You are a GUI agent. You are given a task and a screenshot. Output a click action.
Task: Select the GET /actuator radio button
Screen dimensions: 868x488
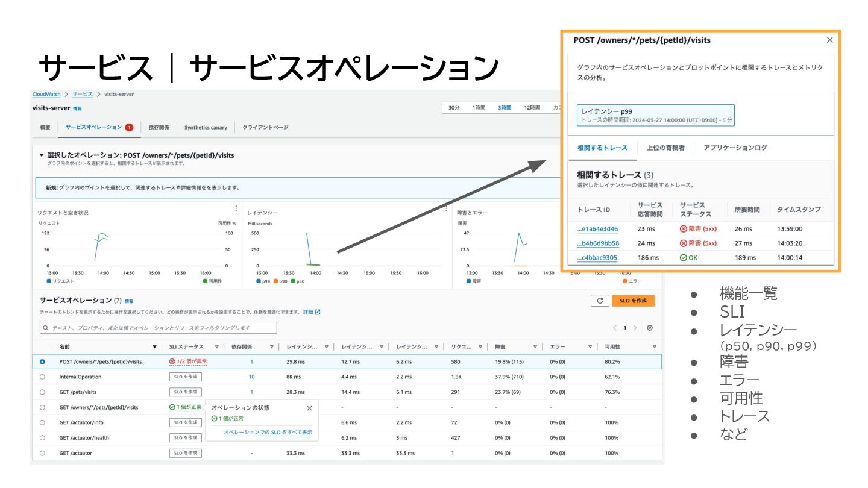(42, 453)
